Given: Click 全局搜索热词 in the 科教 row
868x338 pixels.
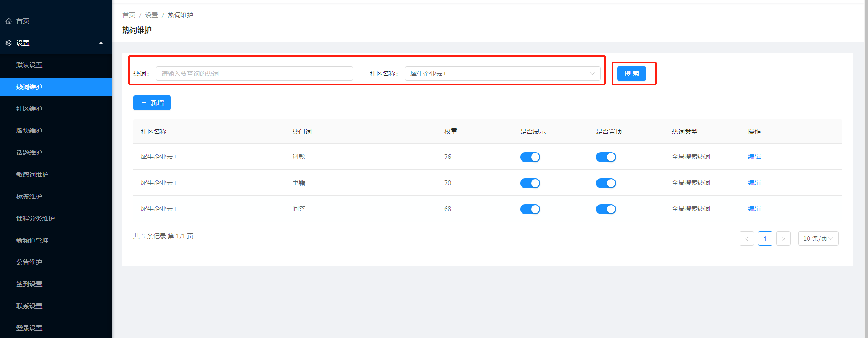Looking at the screenshot, I should (x=691, y=157).
